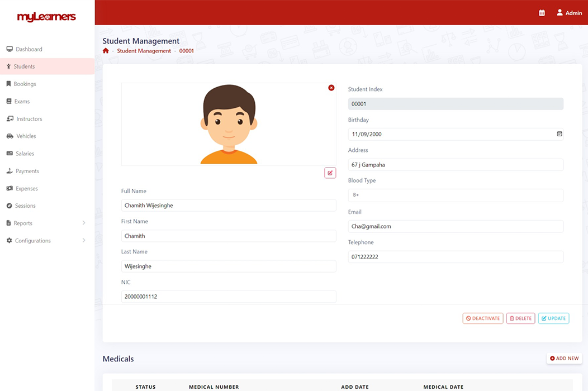Open the Exams section in sidebar
This screenshot has height=391, width=588.
tap(22, 102)
